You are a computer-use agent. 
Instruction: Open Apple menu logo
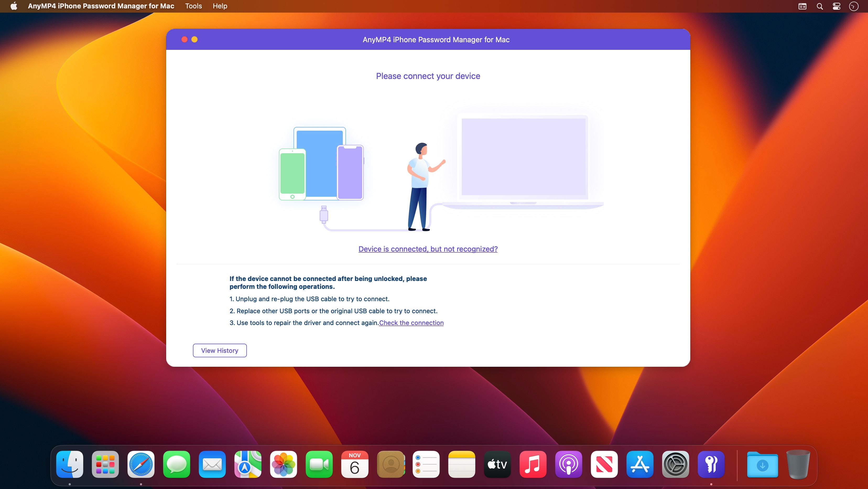point(14,6)
